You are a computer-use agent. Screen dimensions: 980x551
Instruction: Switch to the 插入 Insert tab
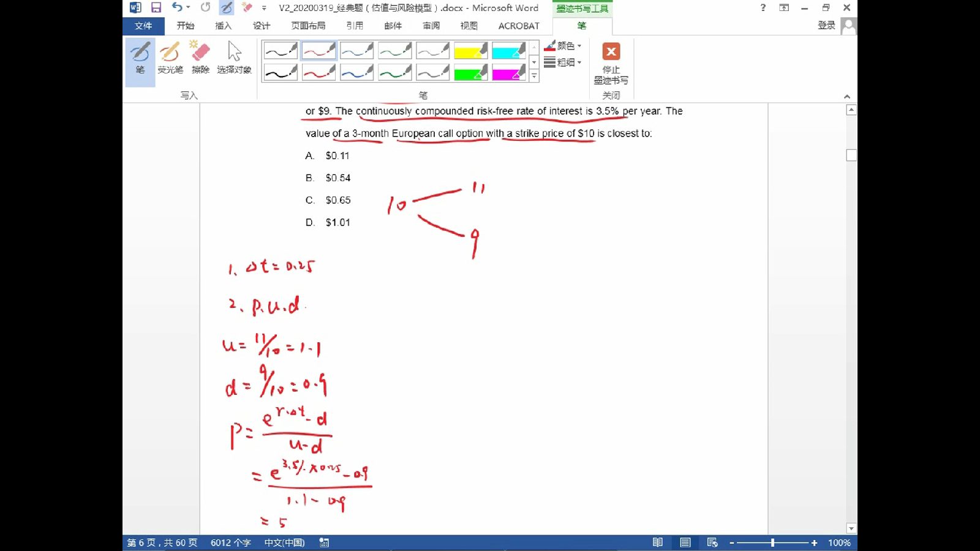(223, 26)
